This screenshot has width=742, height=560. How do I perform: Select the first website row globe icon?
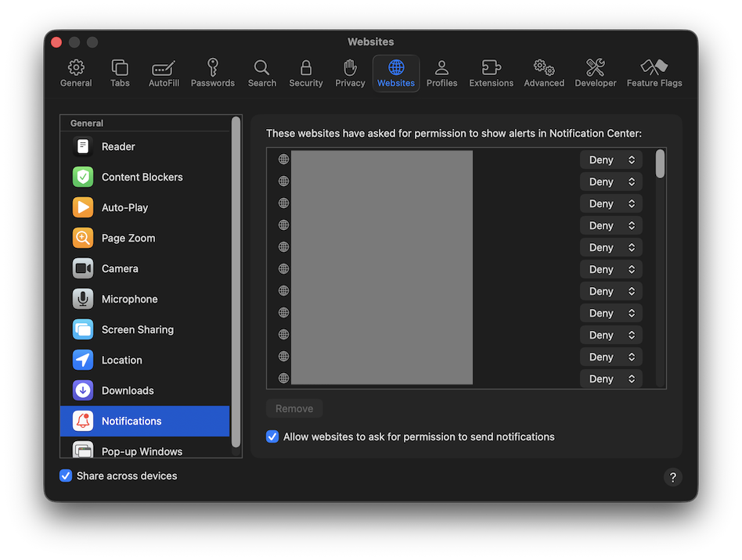tap(283, 160)
